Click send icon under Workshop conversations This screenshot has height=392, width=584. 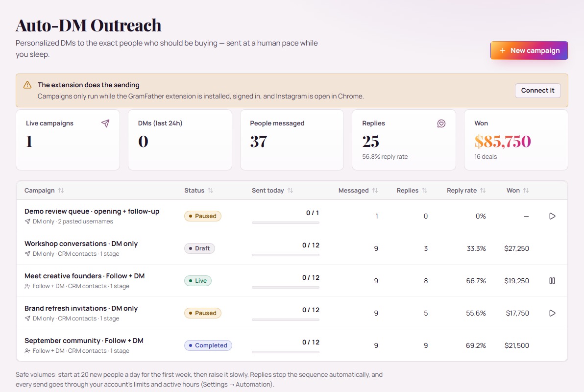point(27,254)
